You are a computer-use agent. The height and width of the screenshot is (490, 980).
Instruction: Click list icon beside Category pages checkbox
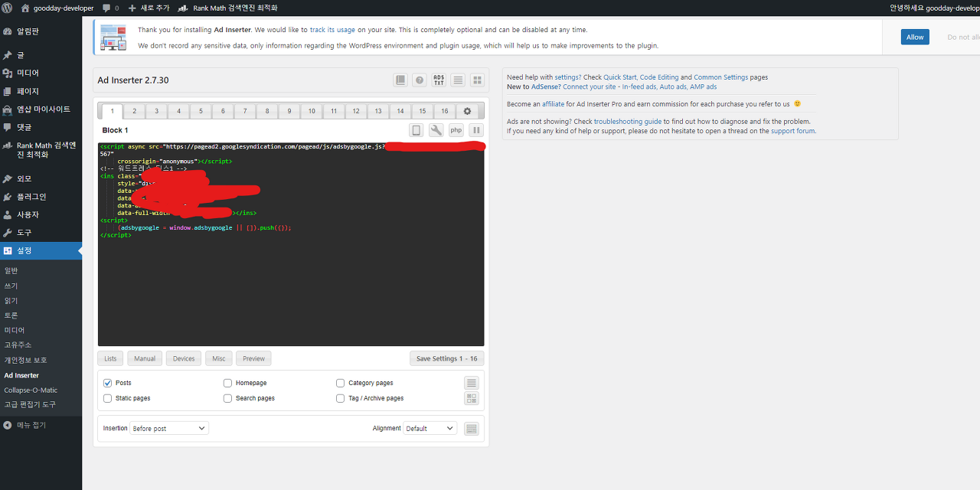tap(472, 383)
